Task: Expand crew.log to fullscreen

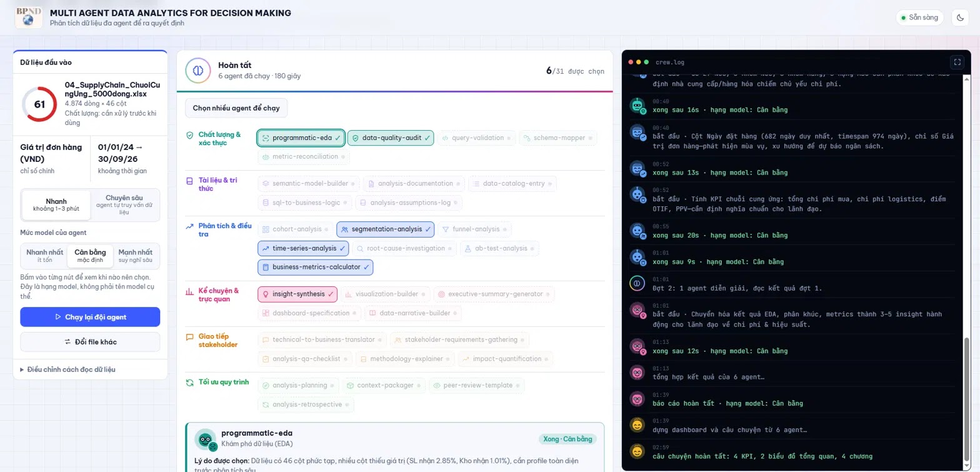Action: [x=957, y=62]
